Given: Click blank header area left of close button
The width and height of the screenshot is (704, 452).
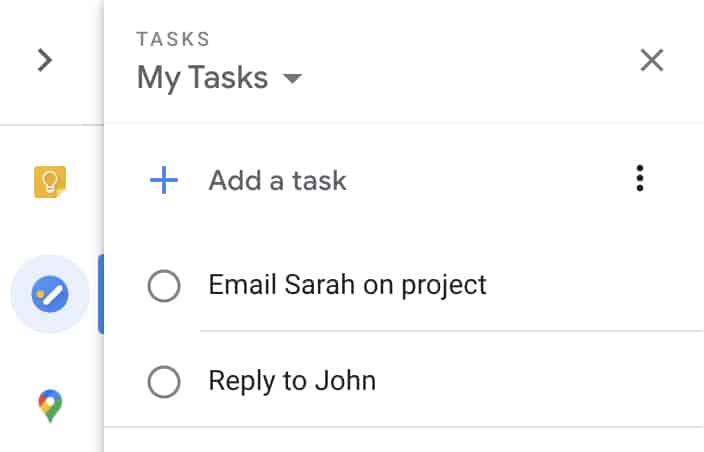Looking at the screenshot, I should (470, 60).
